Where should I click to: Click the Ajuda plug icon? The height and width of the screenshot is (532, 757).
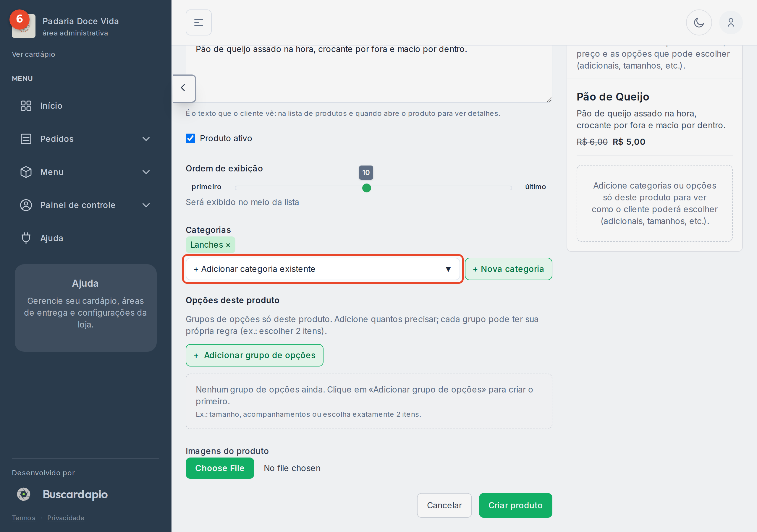tap(26, 238)
